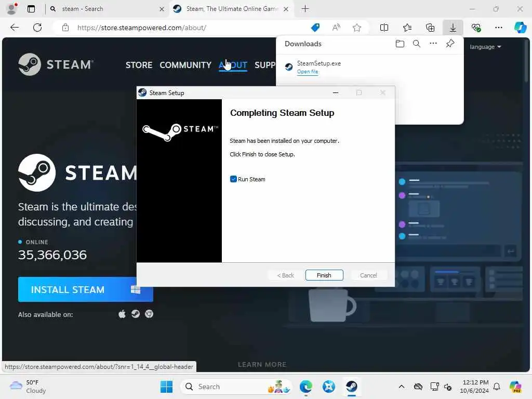Open the Copilot sidebar icon
Image resolution: width=532 pixels, height=399 pixels.
(520, 28)
